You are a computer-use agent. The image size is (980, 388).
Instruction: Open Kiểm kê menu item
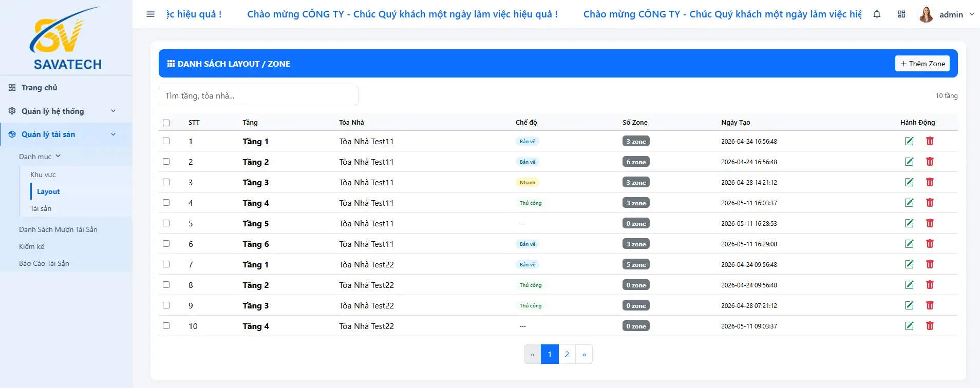(x=31, y=246)
